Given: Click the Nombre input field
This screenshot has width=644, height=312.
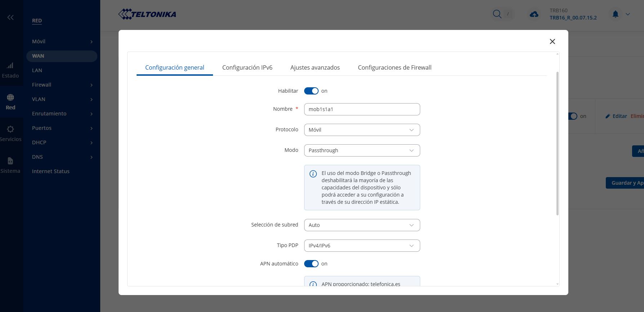Looking at the screenshot, I should (x=362, y=109).
